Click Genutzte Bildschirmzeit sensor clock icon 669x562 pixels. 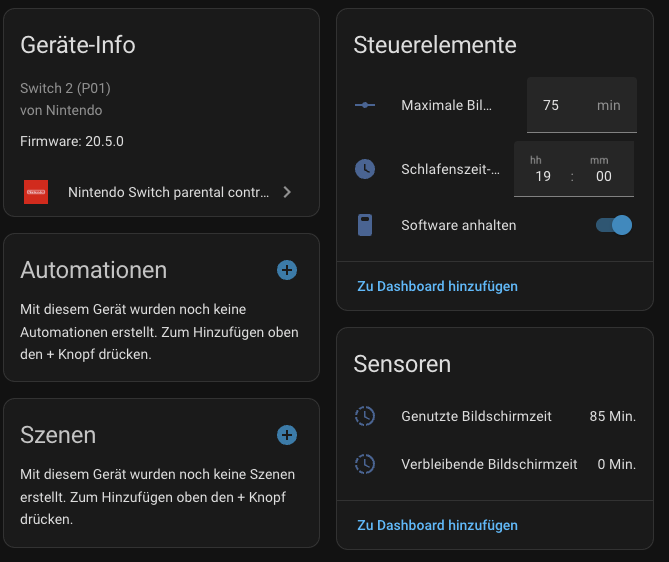[365, 416]
